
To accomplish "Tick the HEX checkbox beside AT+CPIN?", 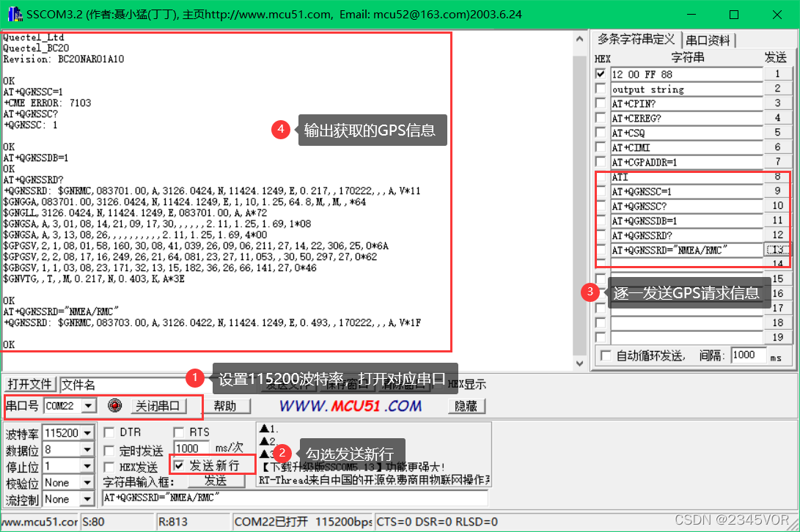I will point(601,103).
